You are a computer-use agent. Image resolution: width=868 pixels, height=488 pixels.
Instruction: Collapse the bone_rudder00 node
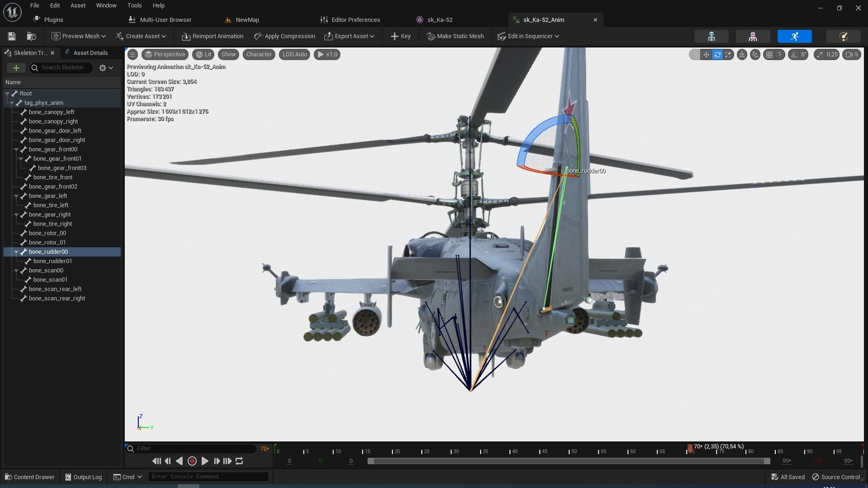tap(16, 252)
